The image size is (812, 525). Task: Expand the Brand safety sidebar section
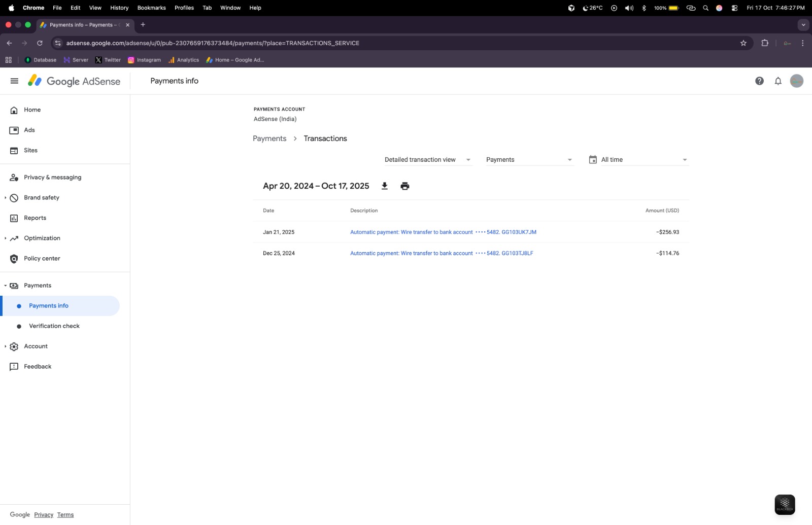(x=6, y=198)
